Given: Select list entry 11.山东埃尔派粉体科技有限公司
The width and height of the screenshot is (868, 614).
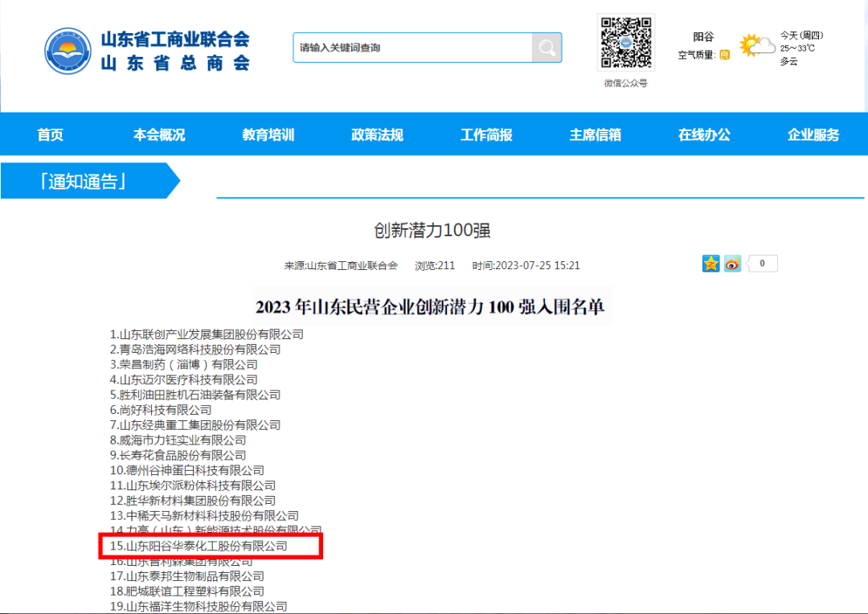Looking at the screenshot, I should coord(193,485).
